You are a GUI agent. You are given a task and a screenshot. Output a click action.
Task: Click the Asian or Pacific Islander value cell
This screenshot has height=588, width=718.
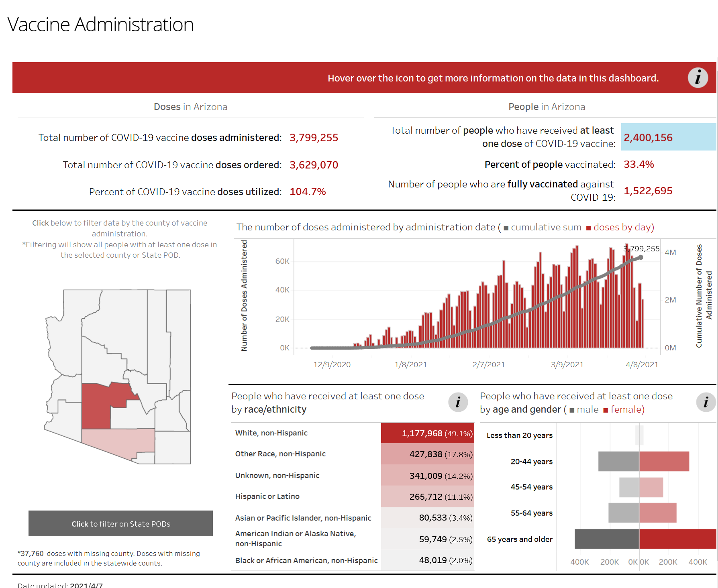(427, 518)
